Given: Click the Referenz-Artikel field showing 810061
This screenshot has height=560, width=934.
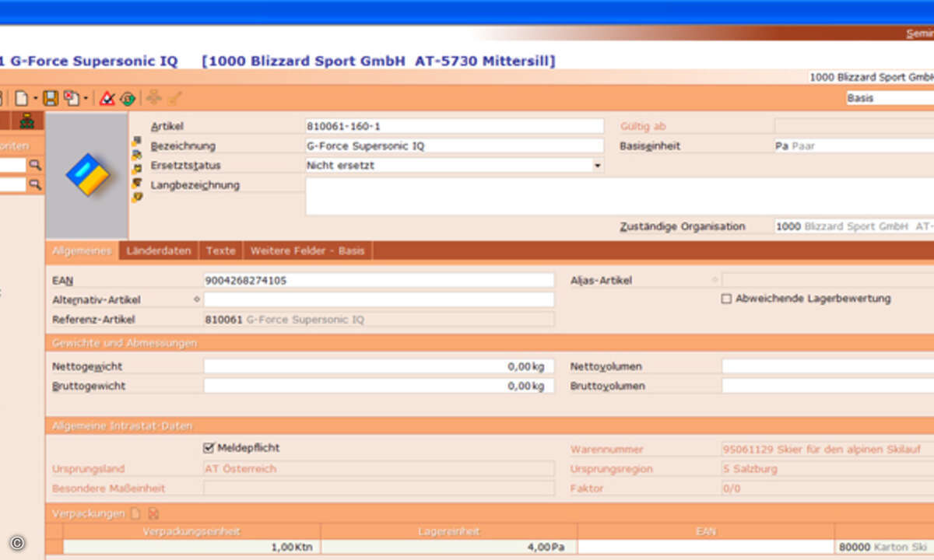Looking at the screenshot, I should pyautogui.click(x=379, y=319).
